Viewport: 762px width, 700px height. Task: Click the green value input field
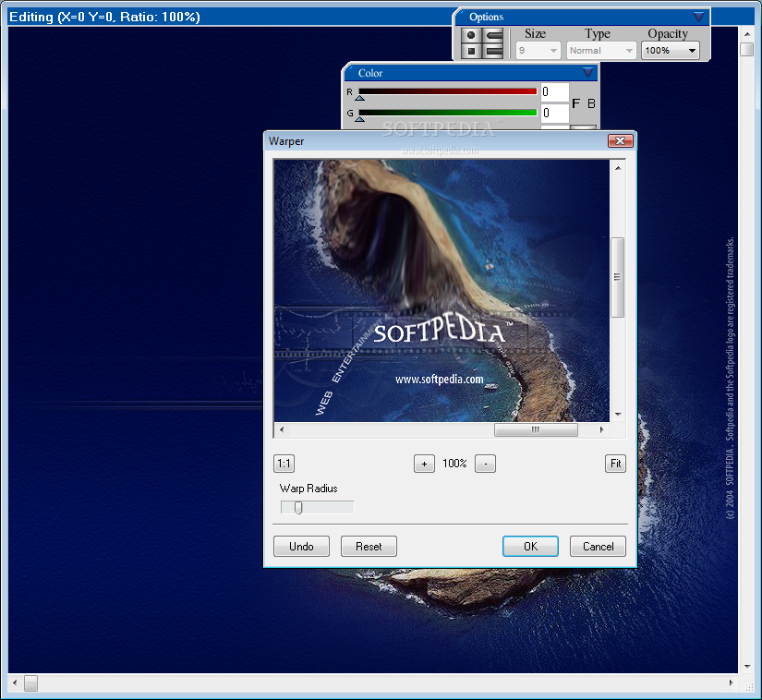point(554,114)
